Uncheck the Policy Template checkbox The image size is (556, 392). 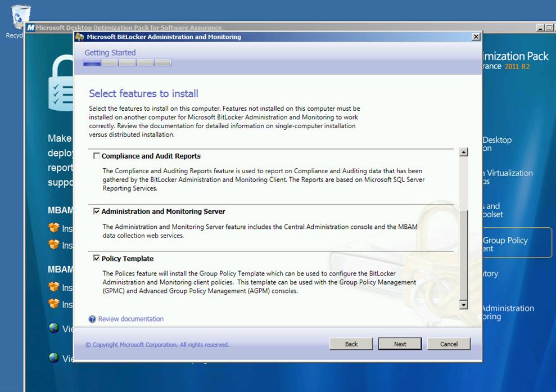coord(97,258)
